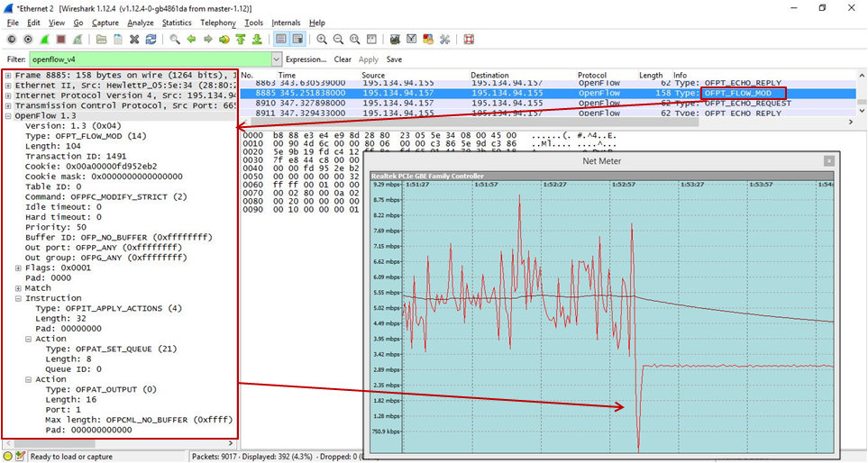Open the Analyze menu

coord(141,23)
